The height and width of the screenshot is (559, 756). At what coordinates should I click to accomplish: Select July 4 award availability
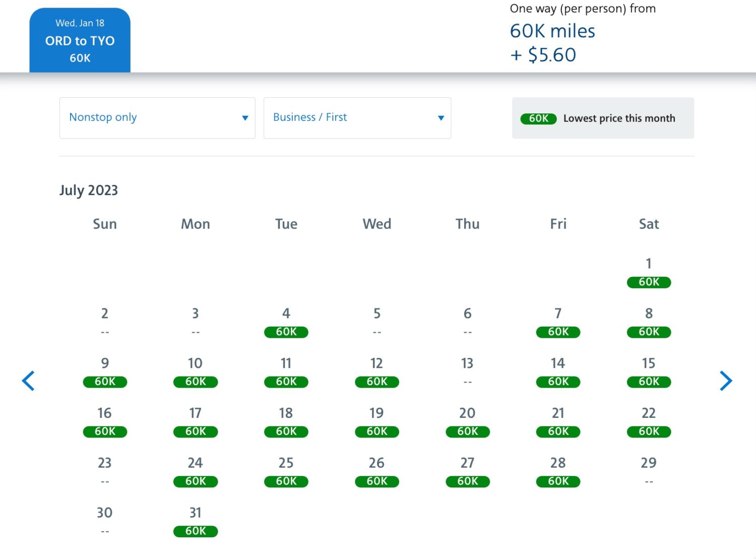(286, 332)
